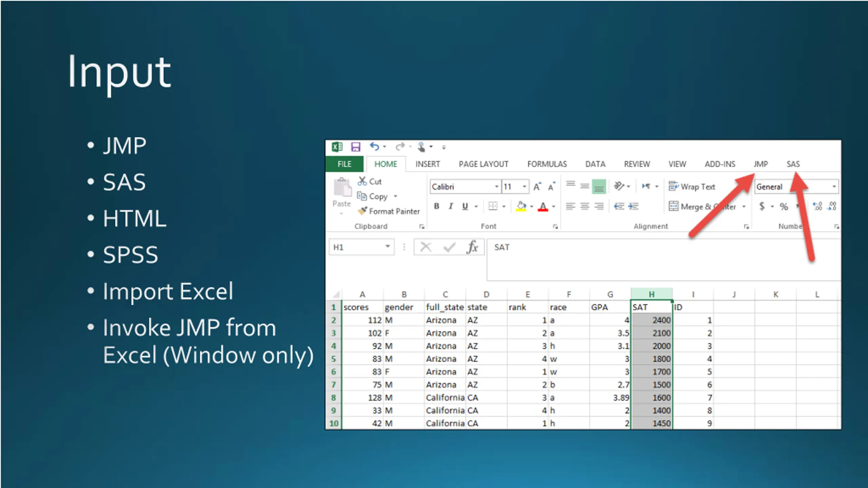Open the VIEW tab
868x488 pixels.
coord(677,164)
